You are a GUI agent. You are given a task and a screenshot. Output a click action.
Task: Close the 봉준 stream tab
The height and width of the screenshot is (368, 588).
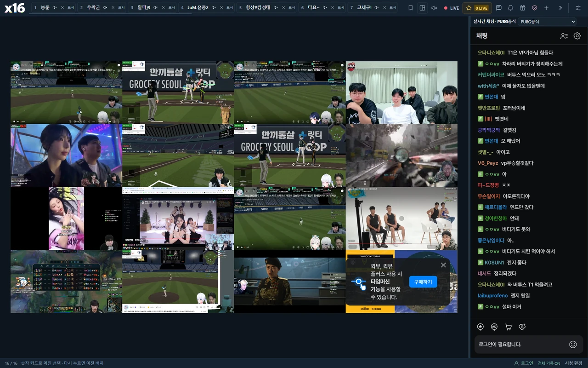tap(63, 8)
